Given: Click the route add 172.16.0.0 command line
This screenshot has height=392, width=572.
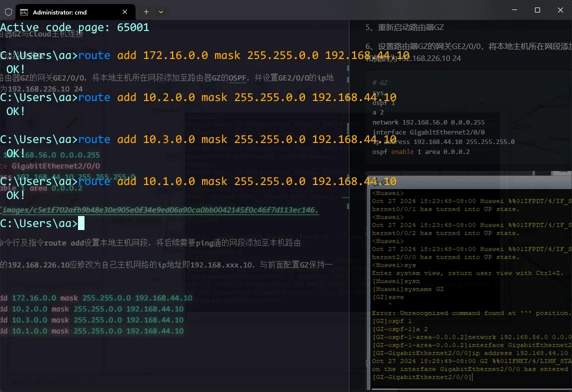Looking at the screenshot, I should tap(204, 55).
